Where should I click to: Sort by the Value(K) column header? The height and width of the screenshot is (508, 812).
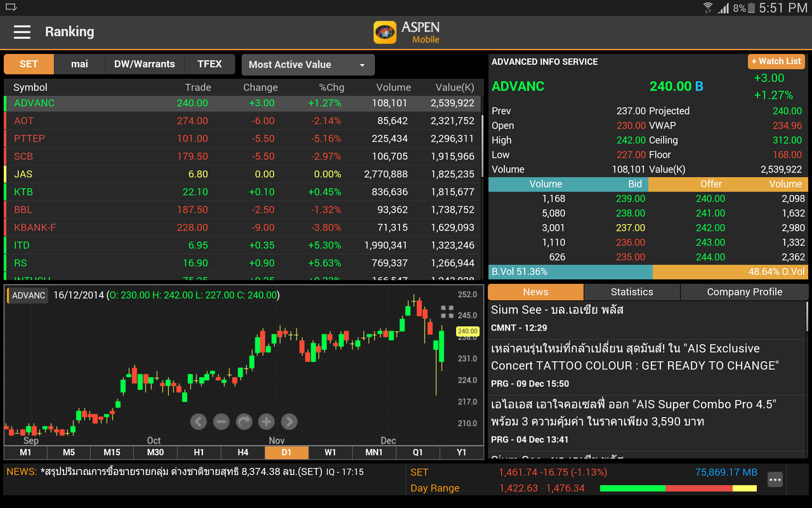455,88
